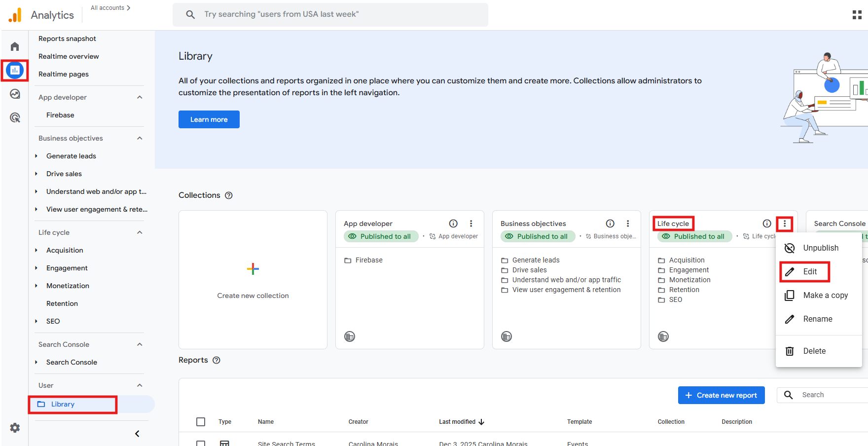868x446 pixels.
Task: Open the Reports icon in left rail
Action: 15,70
